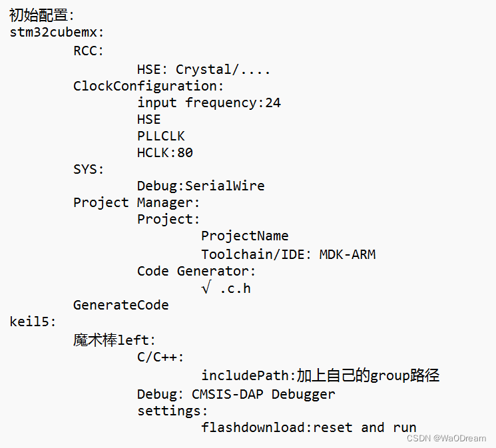This screenshot has width=496, height=448.
Task: Click the input frequency:24 line
Action: pos(209,103)
